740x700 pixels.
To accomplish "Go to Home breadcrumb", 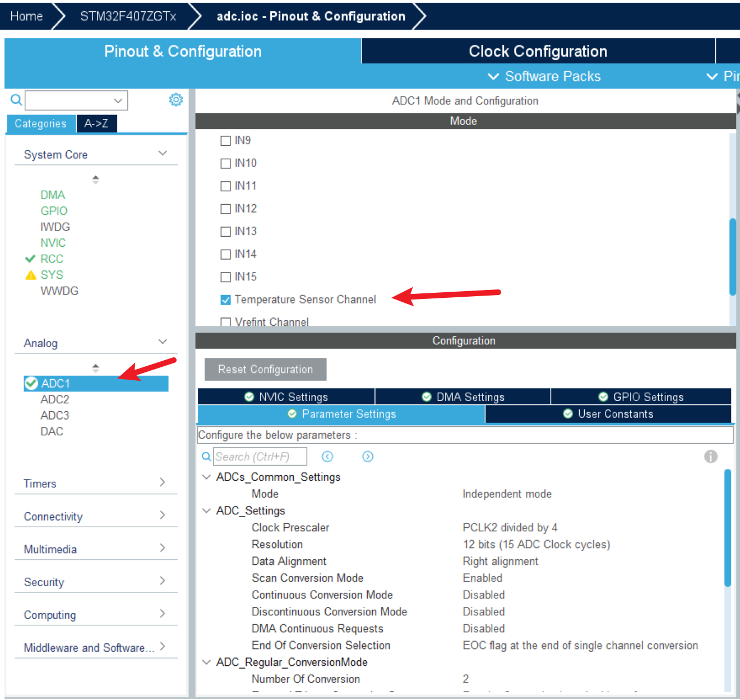I will (x=26, y=16).
